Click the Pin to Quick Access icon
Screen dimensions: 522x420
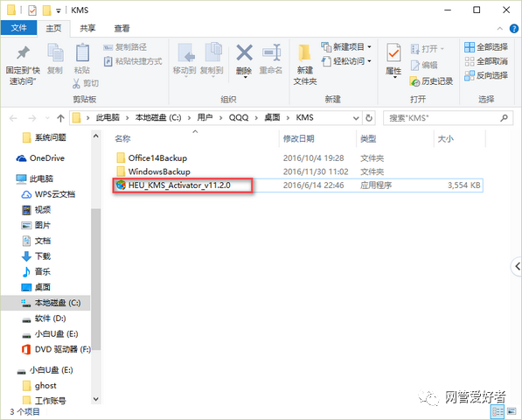pyautogui.click(x=23, y=52)
